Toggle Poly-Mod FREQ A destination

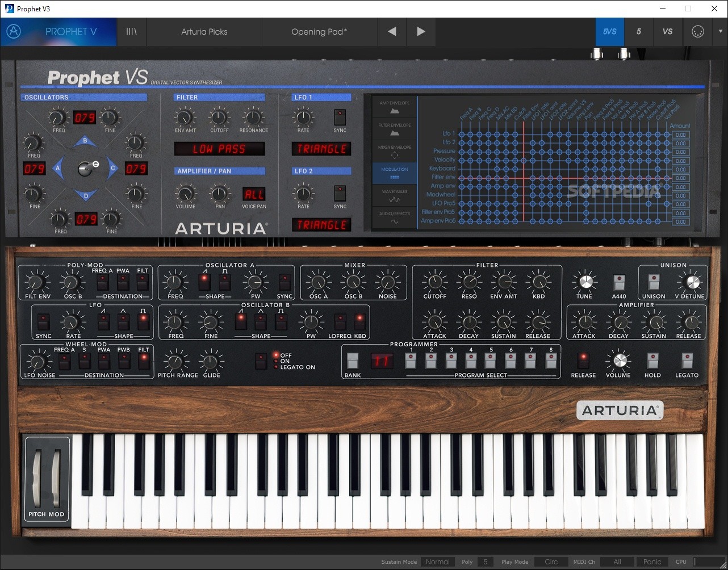click(103, 282)
